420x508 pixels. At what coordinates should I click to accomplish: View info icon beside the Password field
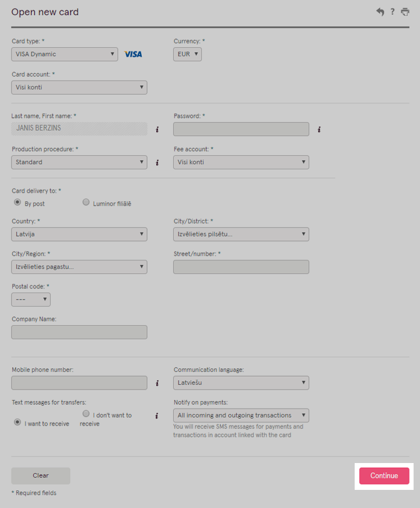click(x=319, y=130)
